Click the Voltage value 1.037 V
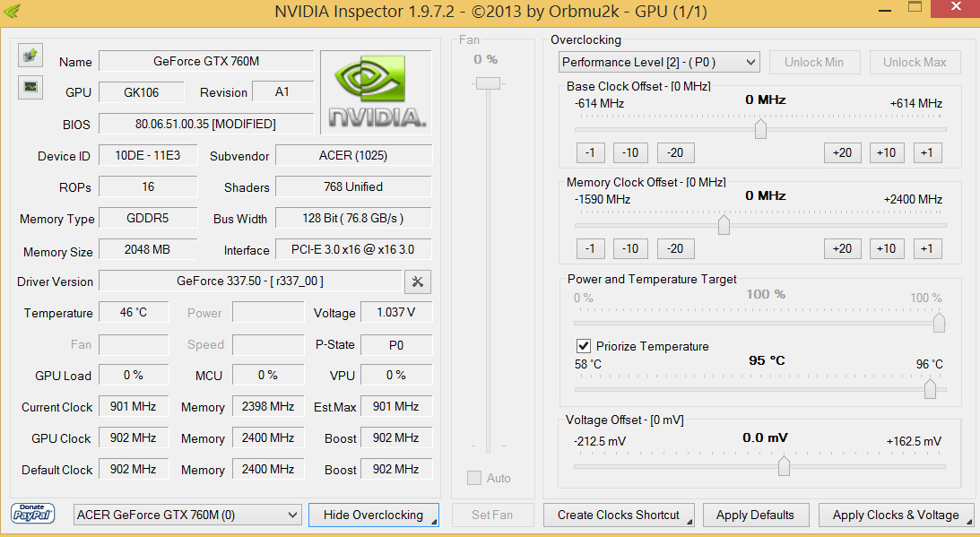Screen dimensions: 980x537 tap(396, 312)
